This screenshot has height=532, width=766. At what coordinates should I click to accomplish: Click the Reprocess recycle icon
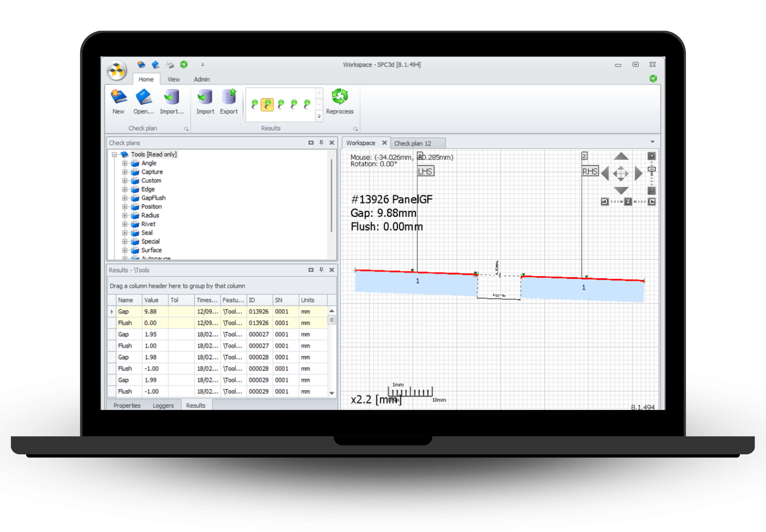click(340, 96)
